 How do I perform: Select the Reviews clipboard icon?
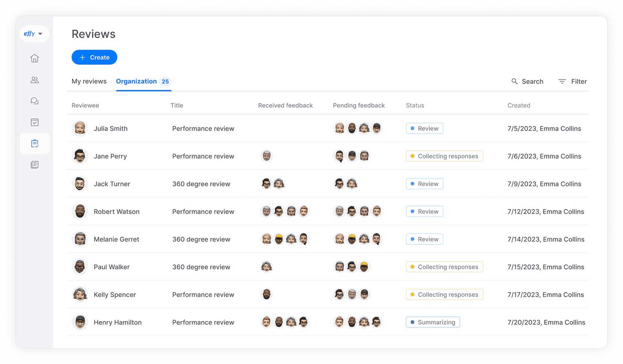[34, 143]
